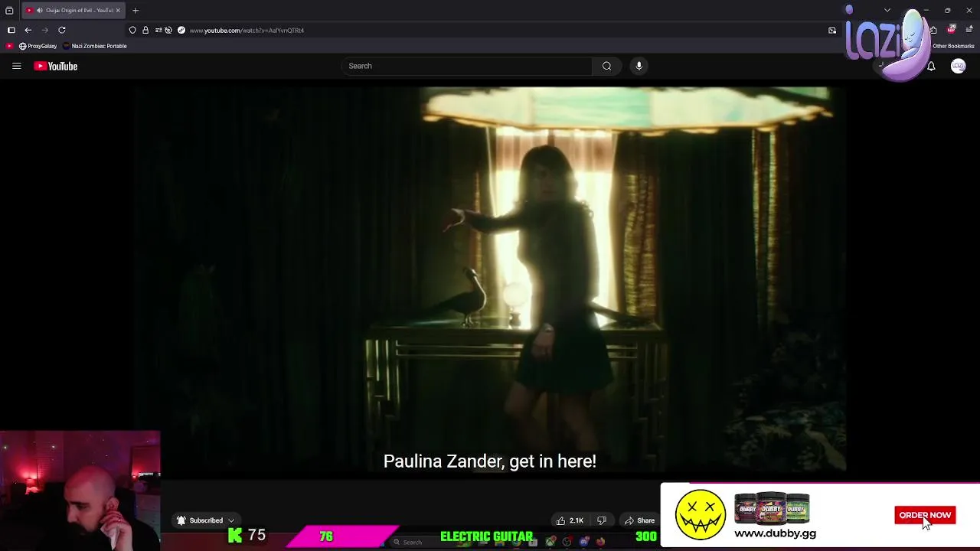Click the ORDER NOW button in the Dubby ad
980x551 pixels.
click(x=925, y=515)
